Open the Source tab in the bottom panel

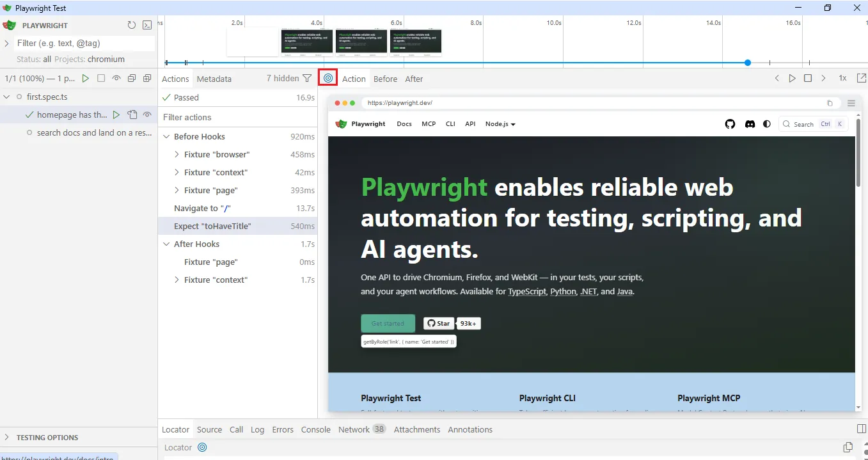tap(209, 429)
